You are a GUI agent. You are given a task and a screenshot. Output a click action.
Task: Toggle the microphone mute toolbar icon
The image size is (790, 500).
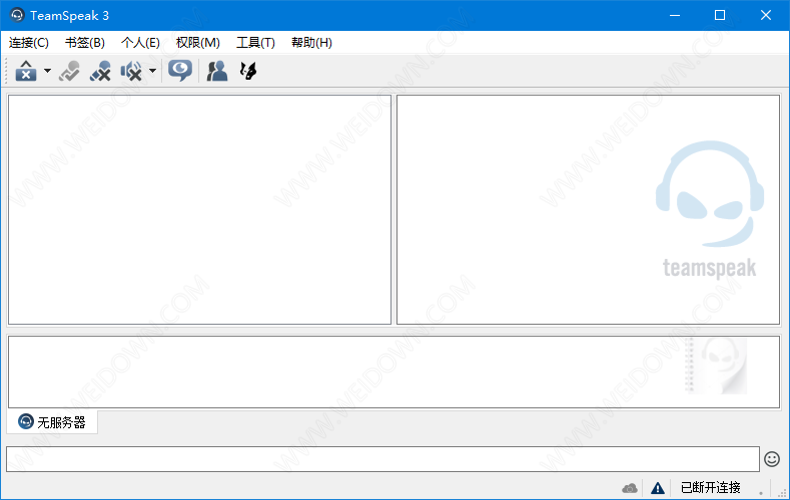100,71
